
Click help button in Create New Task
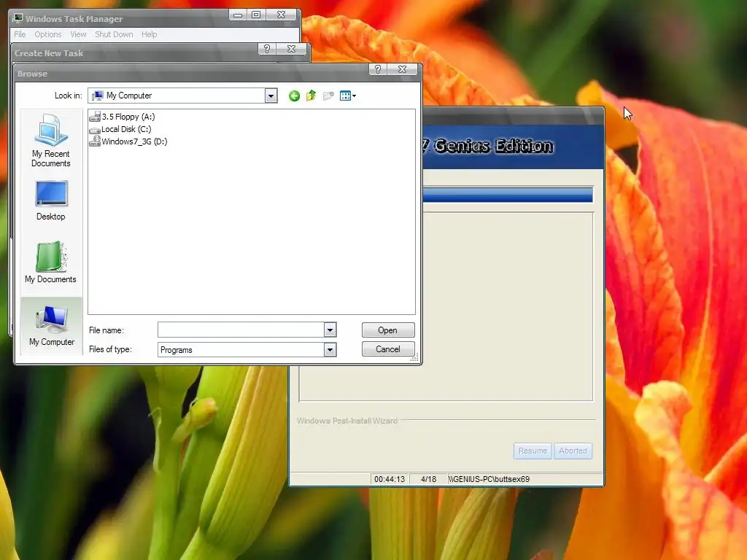(267, 49)
